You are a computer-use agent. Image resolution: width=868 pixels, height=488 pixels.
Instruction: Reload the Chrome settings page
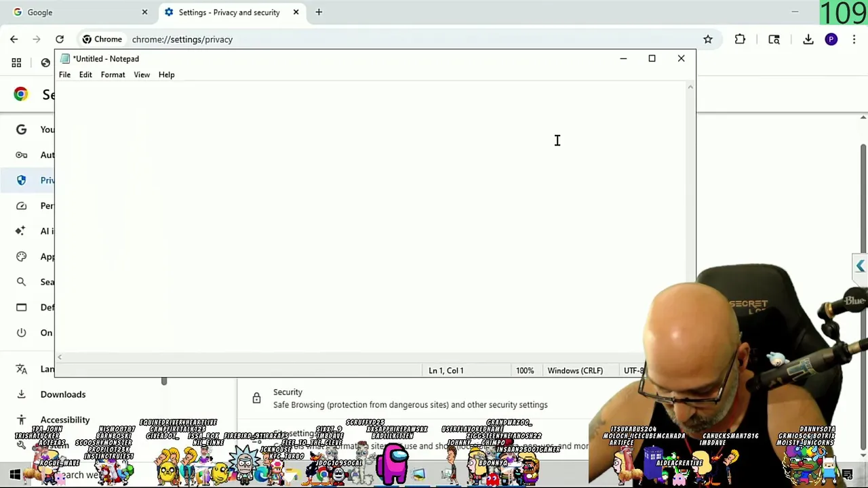point(60,39)
